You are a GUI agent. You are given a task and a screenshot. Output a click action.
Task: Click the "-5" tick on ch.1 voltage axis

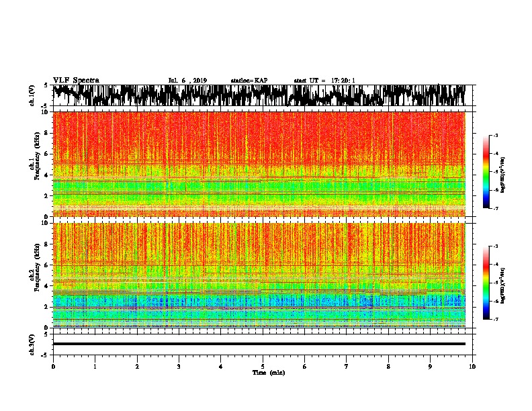click(x=44, y=106)
